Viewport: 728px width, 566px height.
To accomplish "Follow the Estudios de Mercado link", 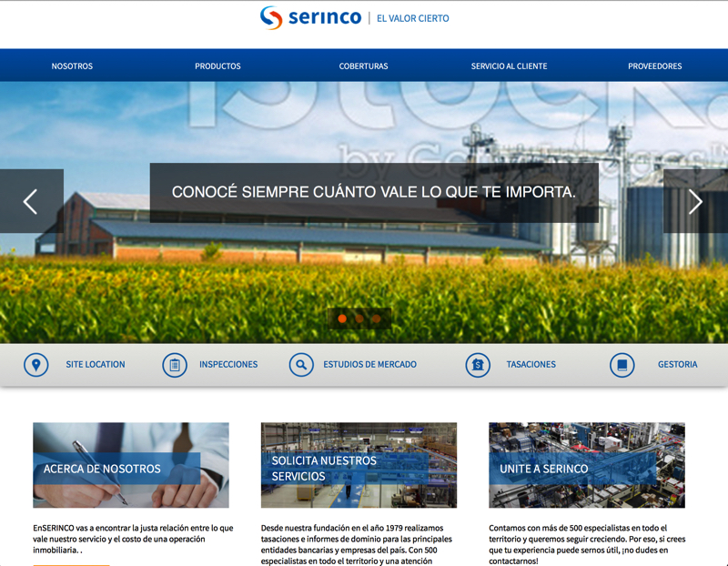I will point(369,365).
